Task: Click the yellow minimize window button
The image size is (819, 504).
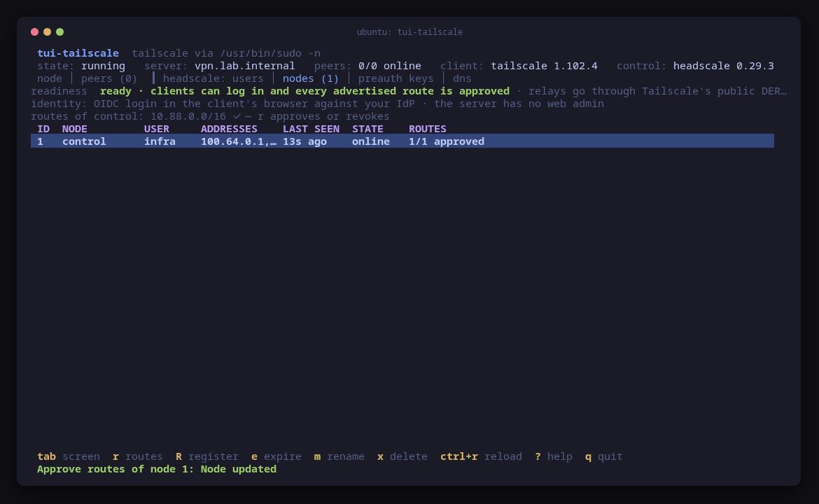Action: (47, 32)
